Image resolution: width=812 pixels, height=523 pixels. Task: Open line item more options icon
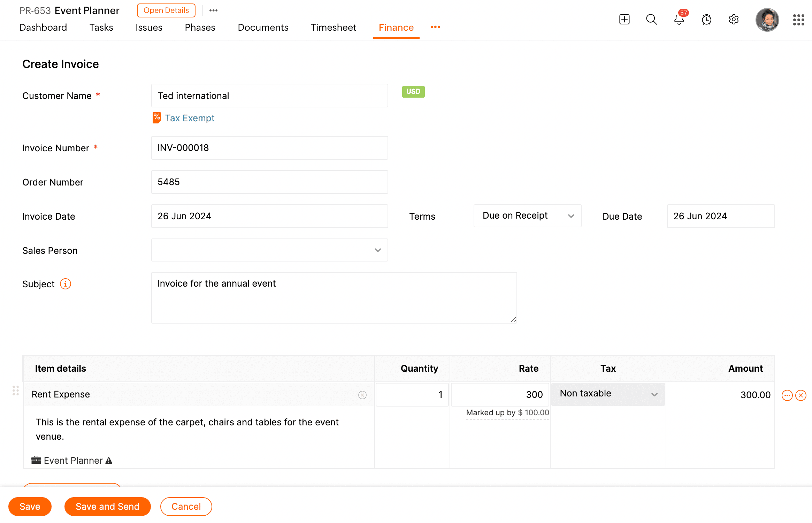pyautogui.click(x=787, y=395)
